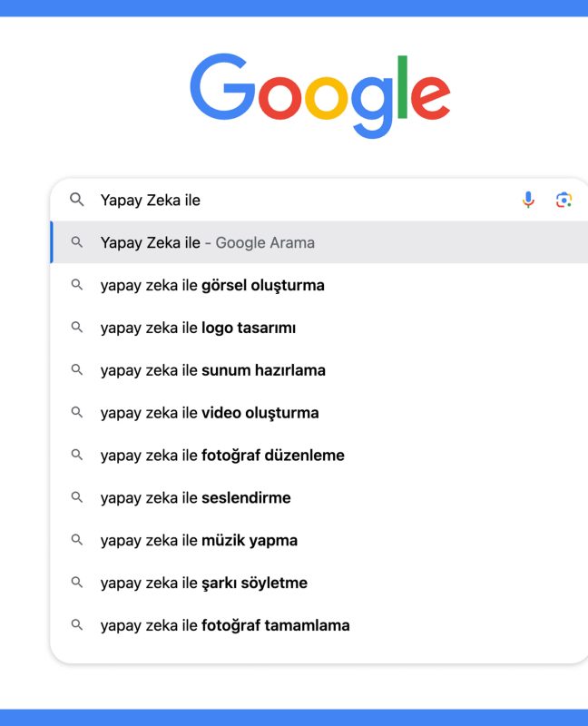Pick 'yapay zeka ile müzik yapma' suggestion
This screenshot has height=726, width=588.
point(319,540)
